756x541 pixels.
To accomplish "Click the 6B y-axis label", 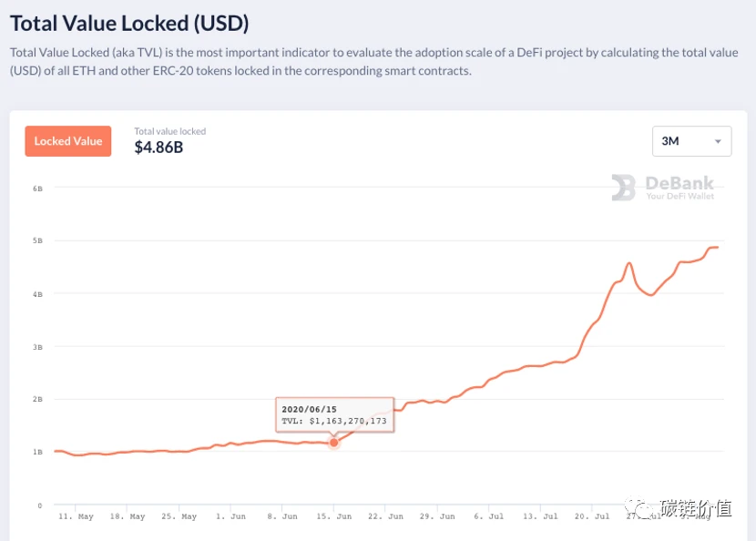I will tap(37, 189).
